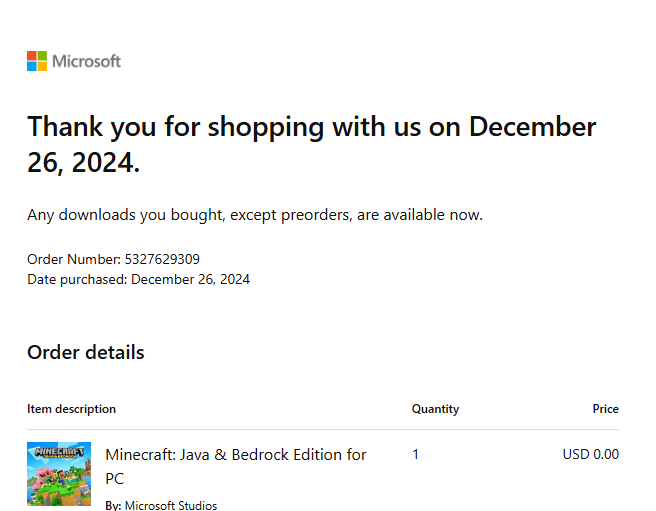
Task: Click the Date purchased line
Action: point(138,279)
